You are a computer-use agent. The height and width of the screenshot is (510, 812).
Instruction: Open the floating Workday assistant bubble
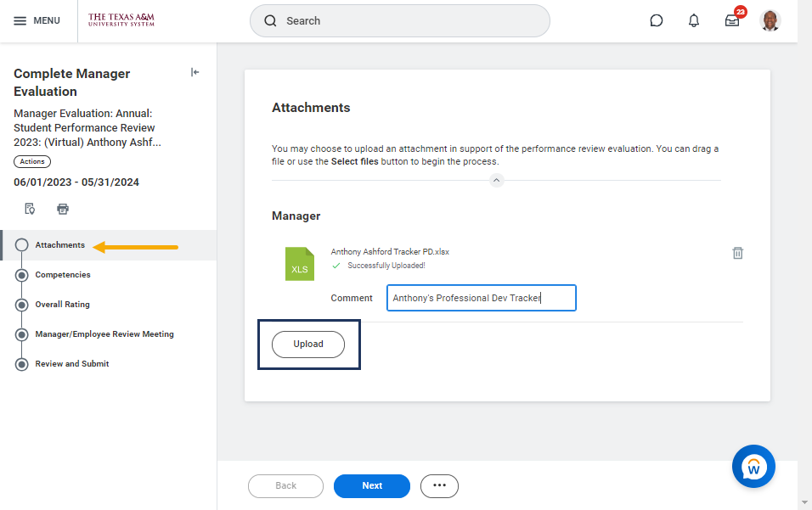(x=753, y=466)
